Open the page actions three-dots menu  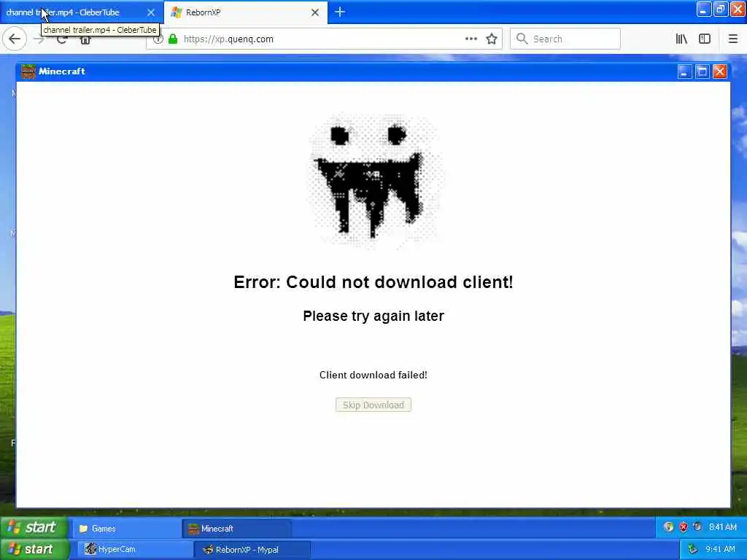pos(471,39)
